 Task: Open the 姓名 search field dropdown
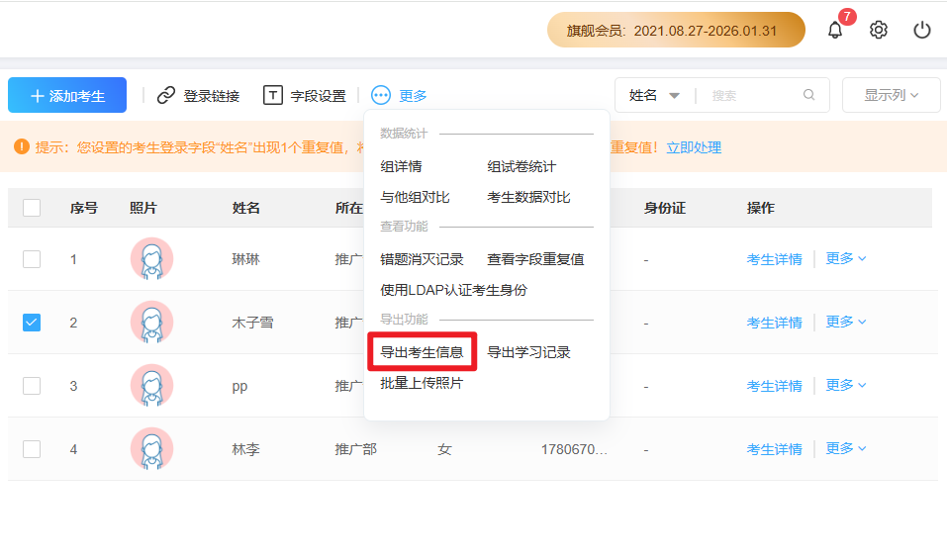point(655,95)
